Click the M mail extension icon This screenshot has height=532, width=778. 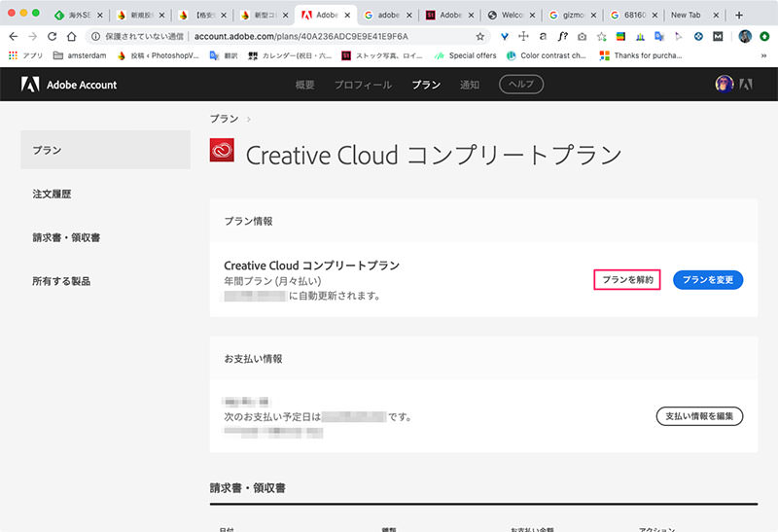coord(718,36)
